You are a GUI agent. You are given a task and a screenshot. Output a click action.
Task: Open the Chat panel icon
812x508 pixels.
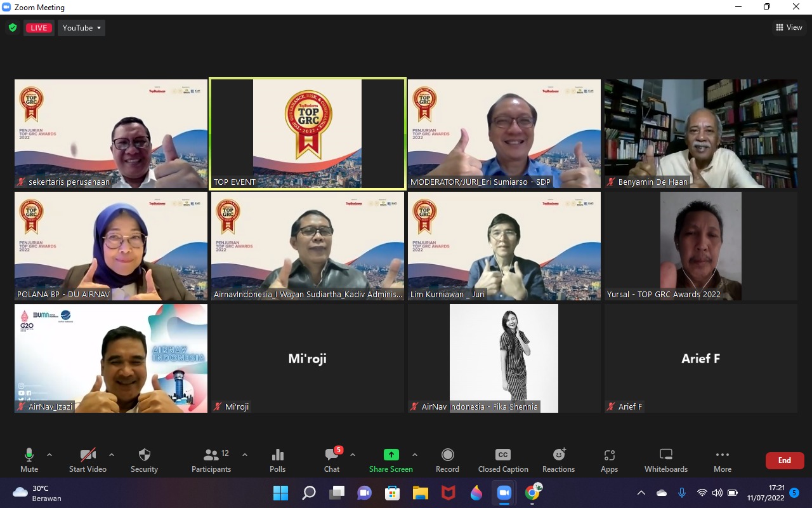coord(332,455)
